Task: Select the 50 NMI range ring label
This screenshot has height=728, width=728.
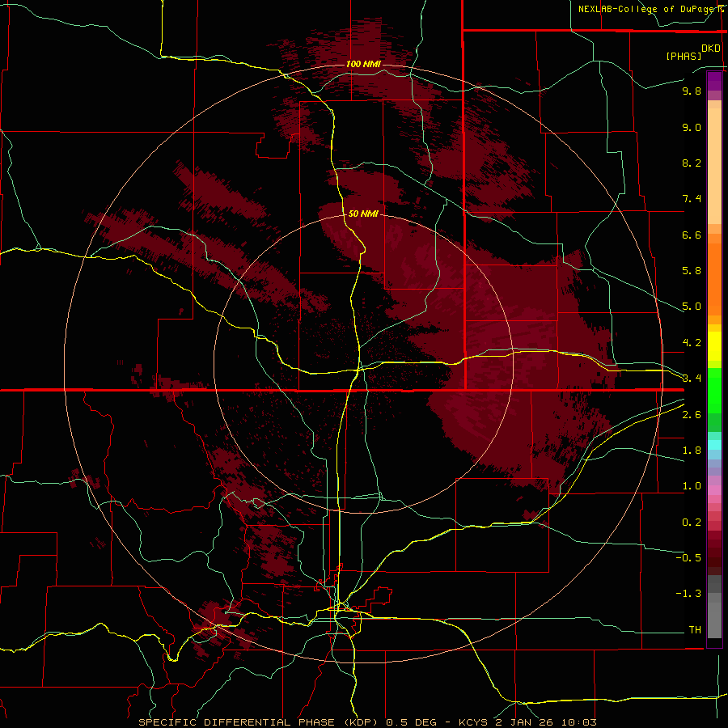Action: [363, 214]
